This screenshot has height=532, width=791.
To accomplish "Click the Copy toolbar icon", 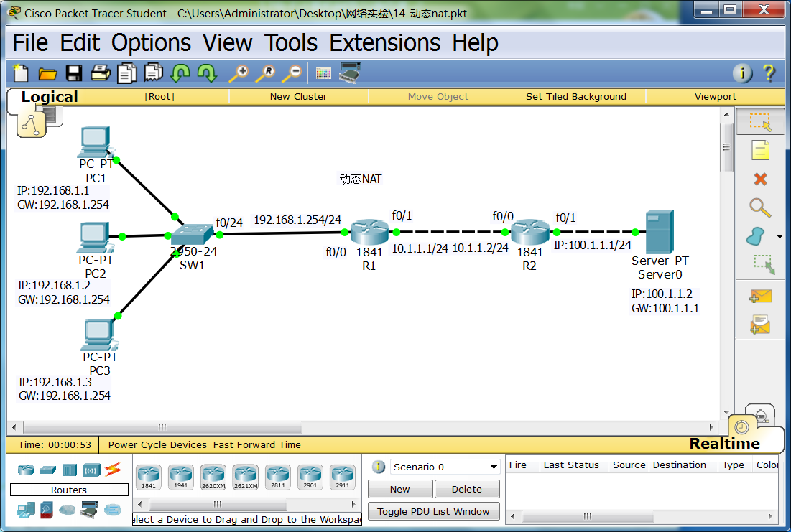I will [x=127, y=73].
